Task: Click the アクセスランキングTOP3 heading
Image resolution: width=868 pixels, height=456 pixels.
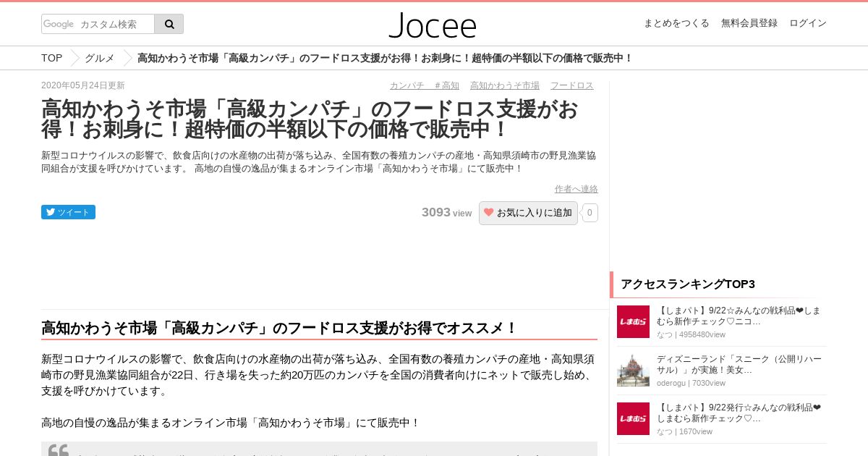Action: [688, 284]
